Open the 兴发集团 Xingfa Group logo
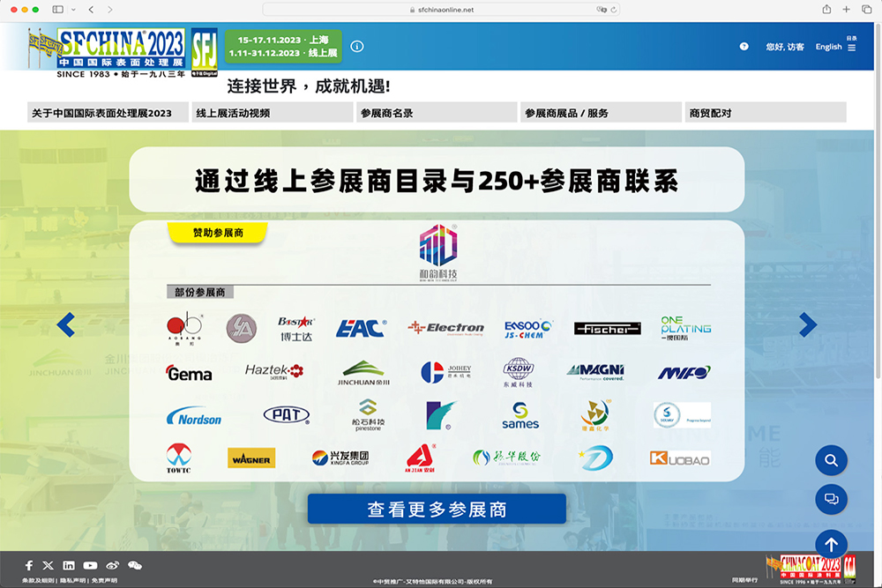Viewport: 882px width, 588px height. (340, 458)
